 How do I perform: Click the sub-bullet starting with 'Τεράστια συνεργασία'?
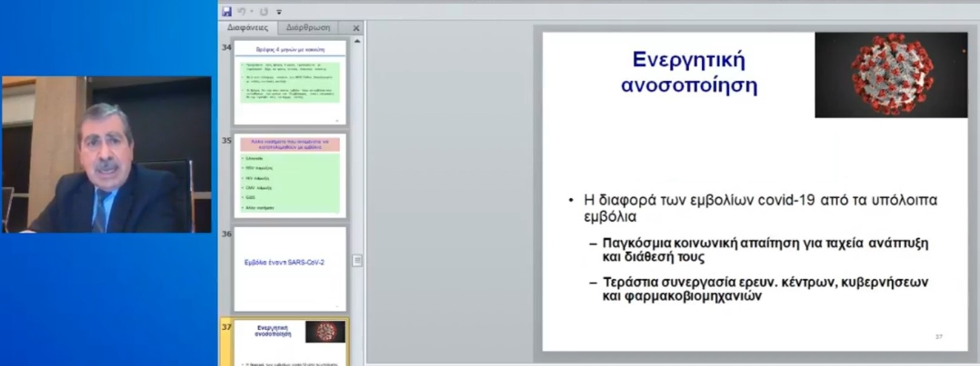[x=764, y=288]
